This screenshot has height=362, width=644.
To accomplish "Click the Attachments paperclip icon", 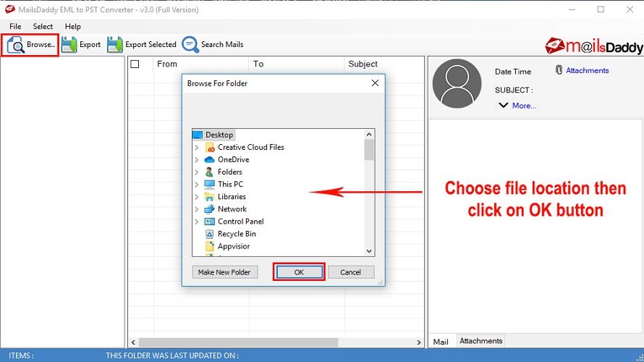I will click(559, 70).
